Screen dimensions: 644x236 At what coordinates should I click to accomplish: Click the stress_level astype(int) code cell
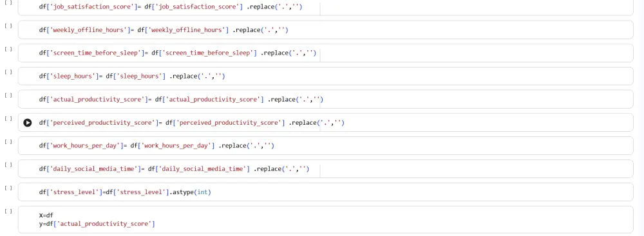(x=325, y=192)
